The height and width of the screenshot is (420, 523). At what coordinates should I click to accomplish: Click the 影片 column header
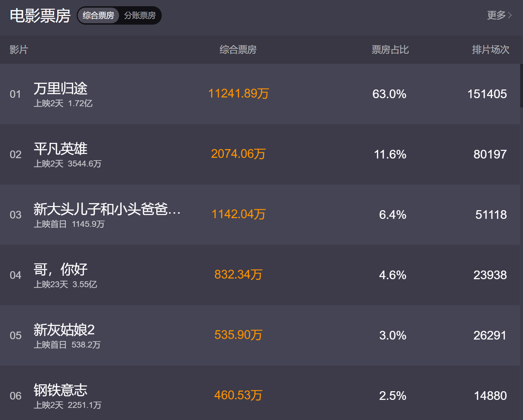click(19, 50)
